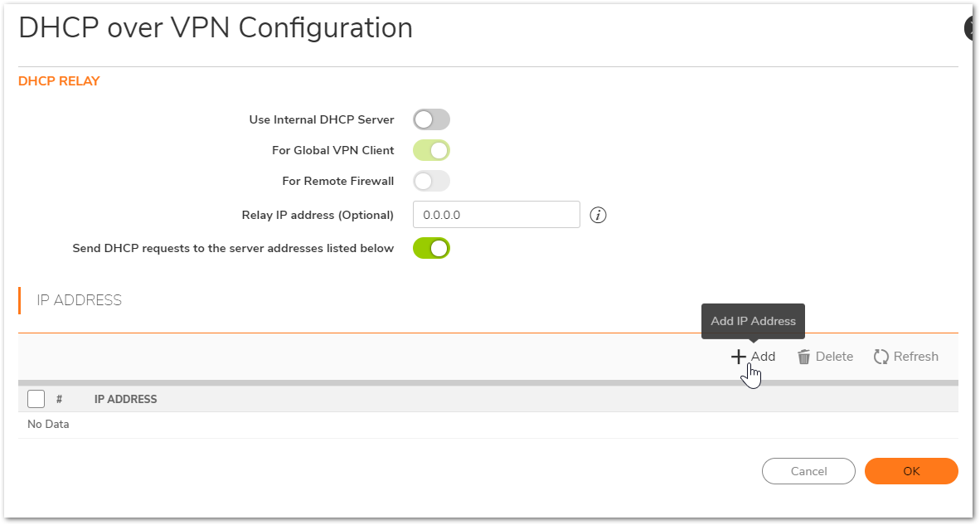Disable the For Global VPN Client switch
The height and width of the screenshot is (525, 980).
point(431,150)
